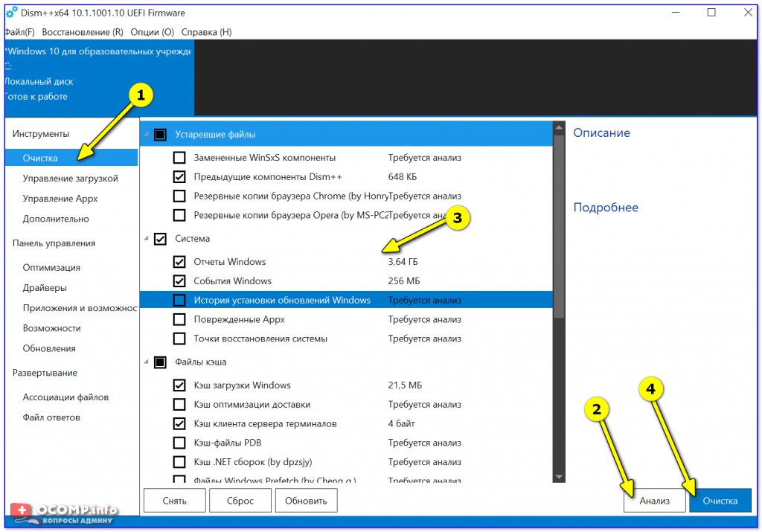Click the Обновить button
762x532 pixels.
(306, 501)
